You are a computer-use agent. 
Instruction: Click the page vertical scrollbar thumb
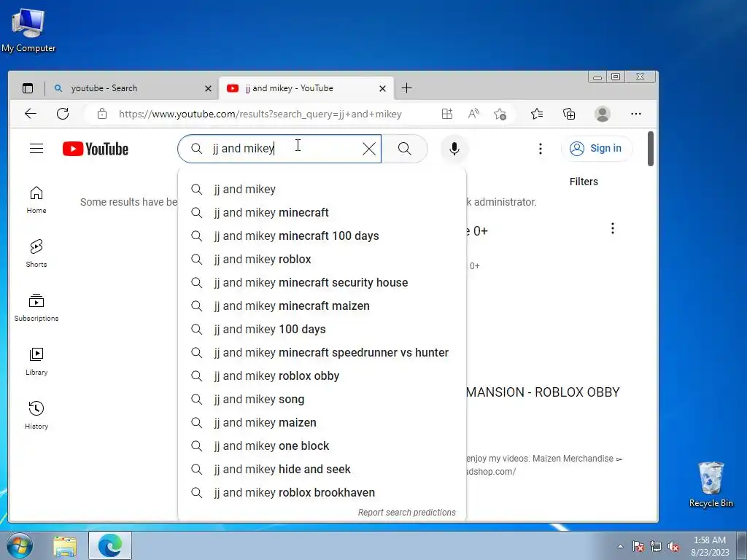650,149
